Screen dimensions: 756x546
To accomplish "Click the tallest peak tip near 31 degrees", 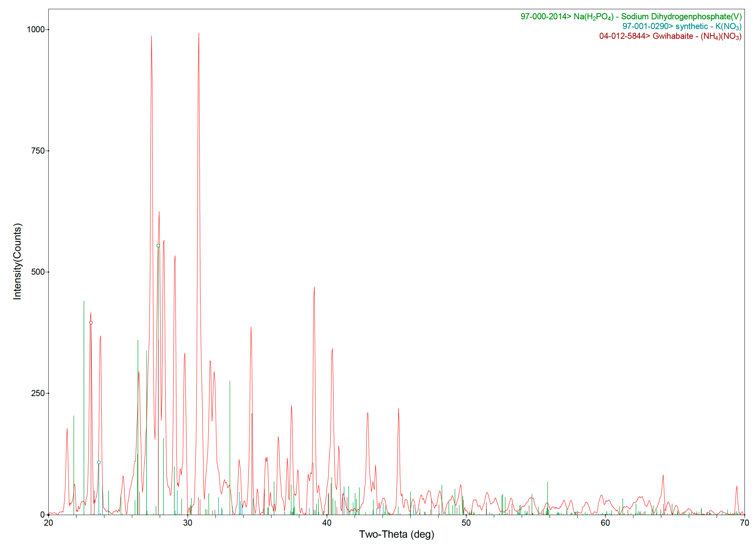I will tap(199, 33).
